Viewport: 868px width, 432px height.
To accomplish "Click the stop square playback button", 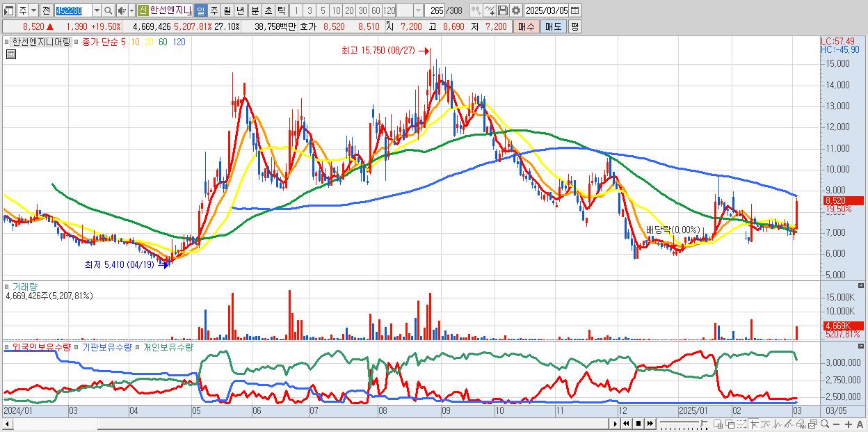I will click(638, 424).
